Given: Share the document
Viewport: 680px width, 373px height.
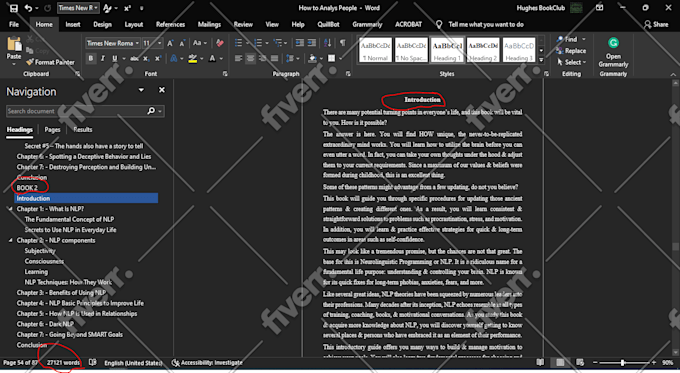Looking at the screenshot, I should click(656, 25).
